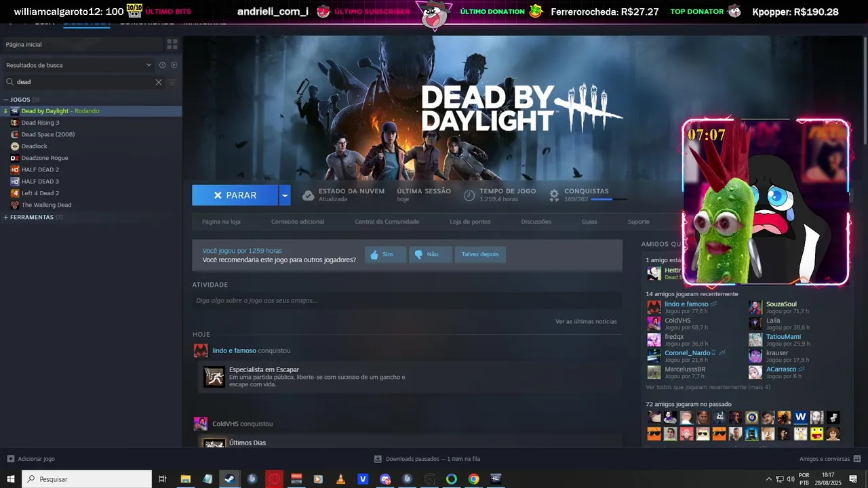Open File Explorer from taskbar
The height and width of the screenshot is (488, 868).
pyautogui.click(x=185, y=479)
